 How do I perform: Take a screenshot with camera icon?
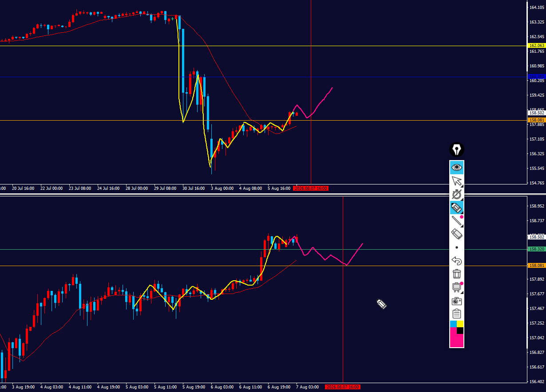[x=457, y=301]
